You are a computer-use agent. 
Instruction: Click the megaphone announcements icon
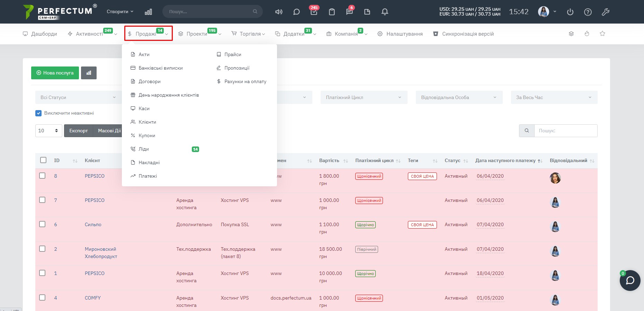click(279, 12)
